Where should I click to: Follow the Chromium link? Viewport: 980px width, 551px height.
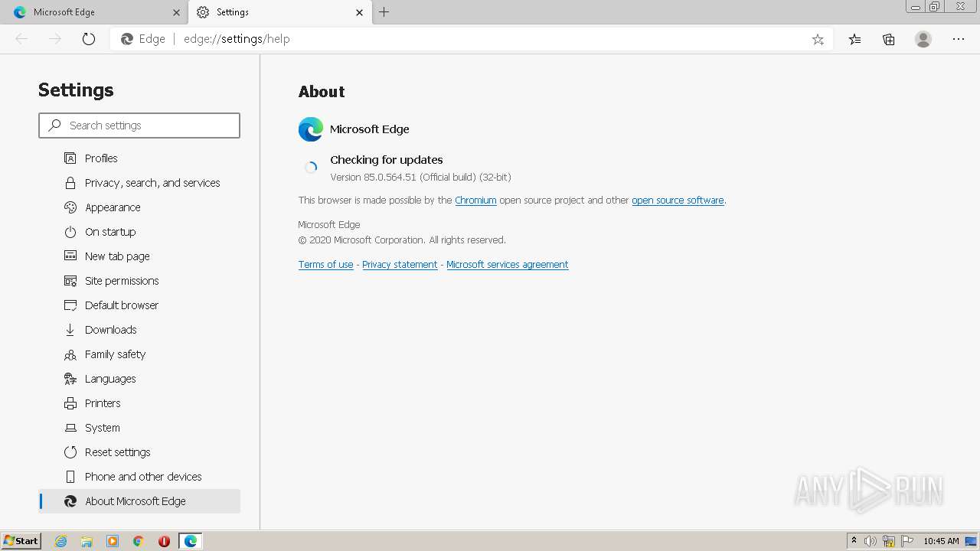pos(475,201)
